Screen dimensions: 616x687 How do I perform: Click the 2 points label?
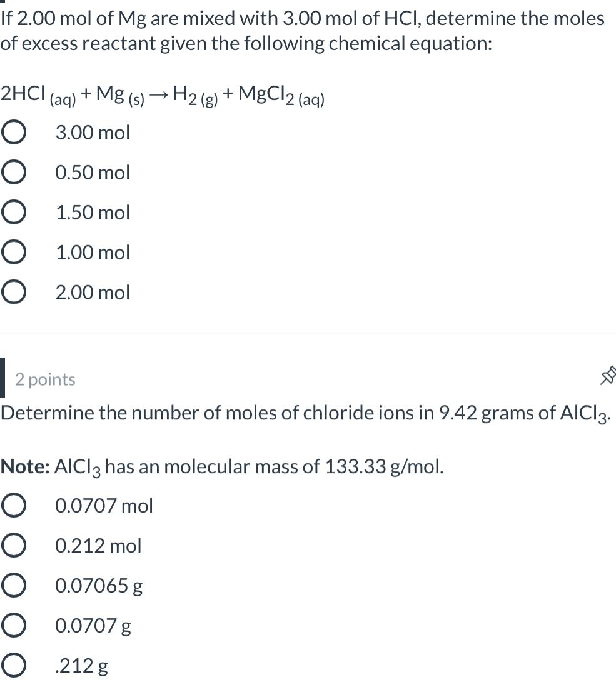coord(44,379)
